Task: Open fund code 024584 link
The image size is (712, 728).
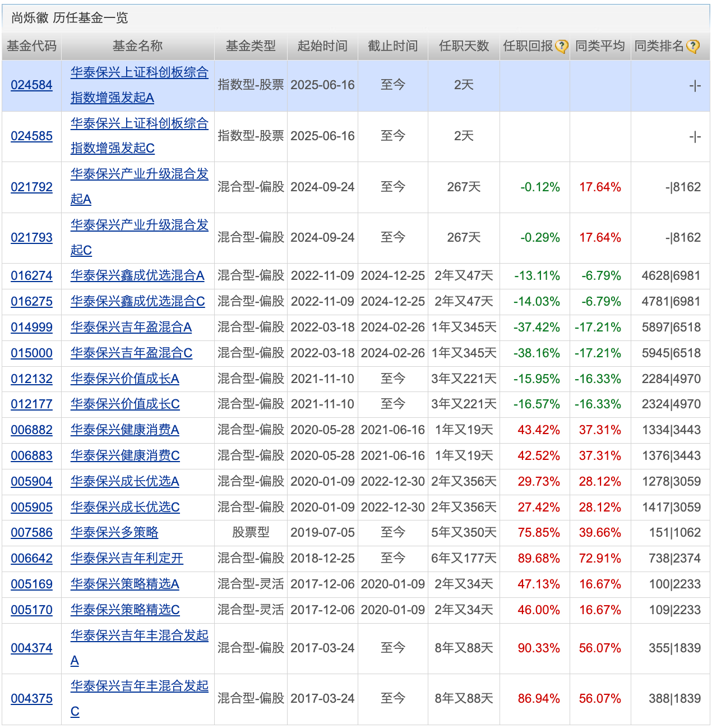Action: point(31,85)
